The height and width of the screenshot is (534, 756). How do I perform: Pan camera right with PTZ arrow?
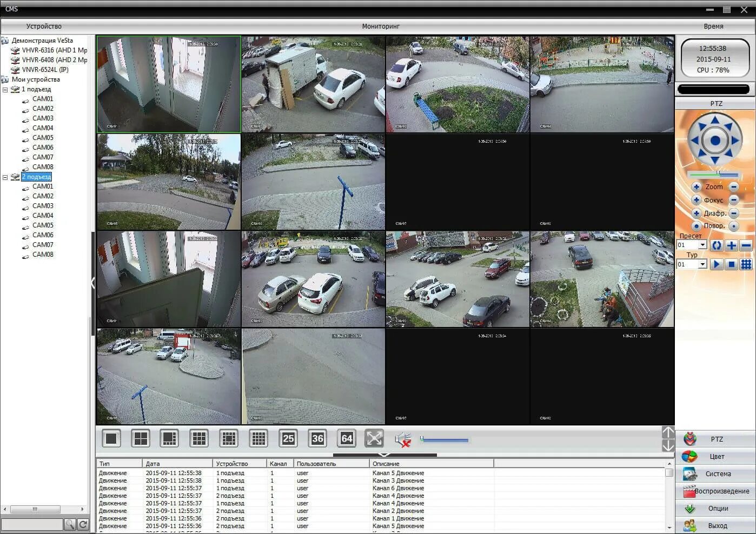735,141
